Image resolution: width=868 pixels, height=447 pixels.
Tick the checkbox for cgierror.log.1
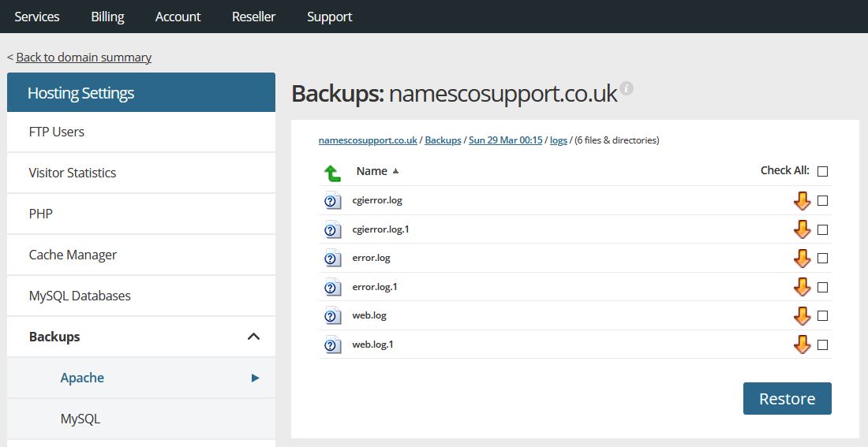pyautogui.click(x=822, y=229)
